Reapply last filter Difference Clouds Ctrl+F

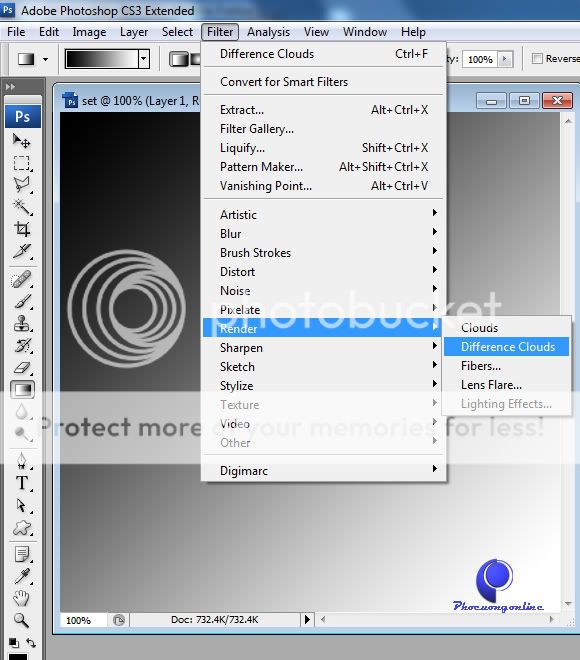(x=323, y=54)
